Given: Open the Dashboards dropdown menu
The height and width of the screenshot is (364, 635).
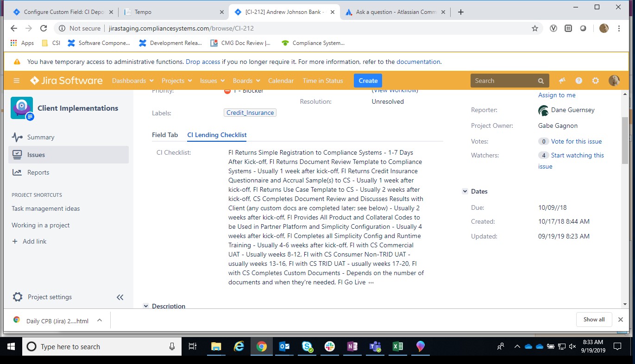Looking at the screenshot, I should 132,81.
